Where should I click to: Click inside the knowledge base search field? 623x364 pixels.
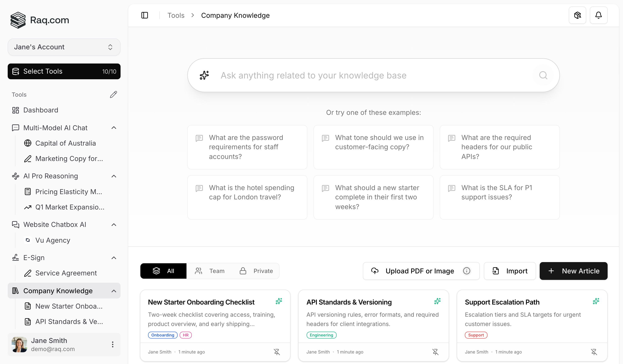(346, 75)
